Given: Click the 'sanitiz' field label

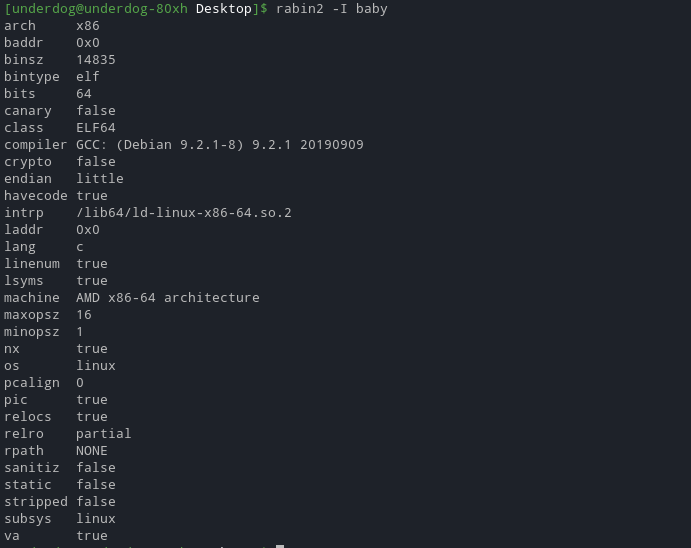Looking at the screenshot, I should point(32,468).
